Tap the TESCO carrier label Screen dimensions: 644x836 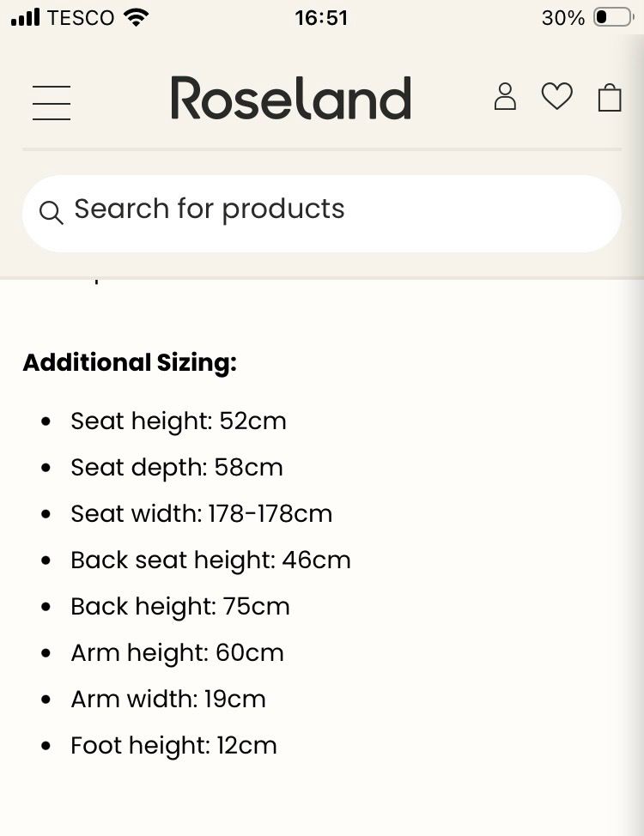(81, 17)
